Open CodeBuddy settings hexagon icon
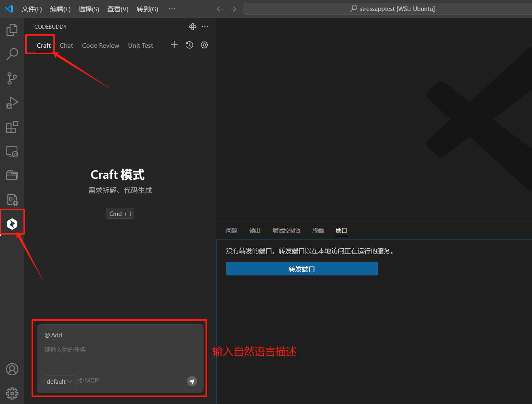Viewport: 532px width, 404px height. click(204, 45)
